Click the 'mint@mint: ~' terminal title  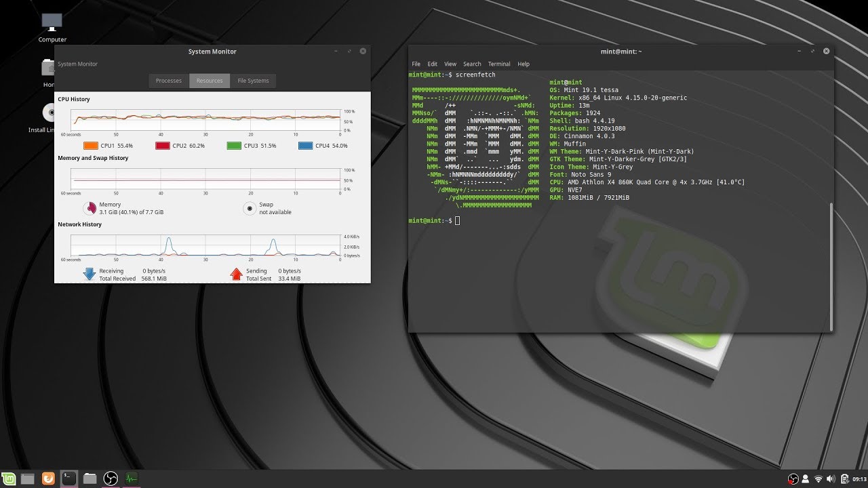point(621,52)
